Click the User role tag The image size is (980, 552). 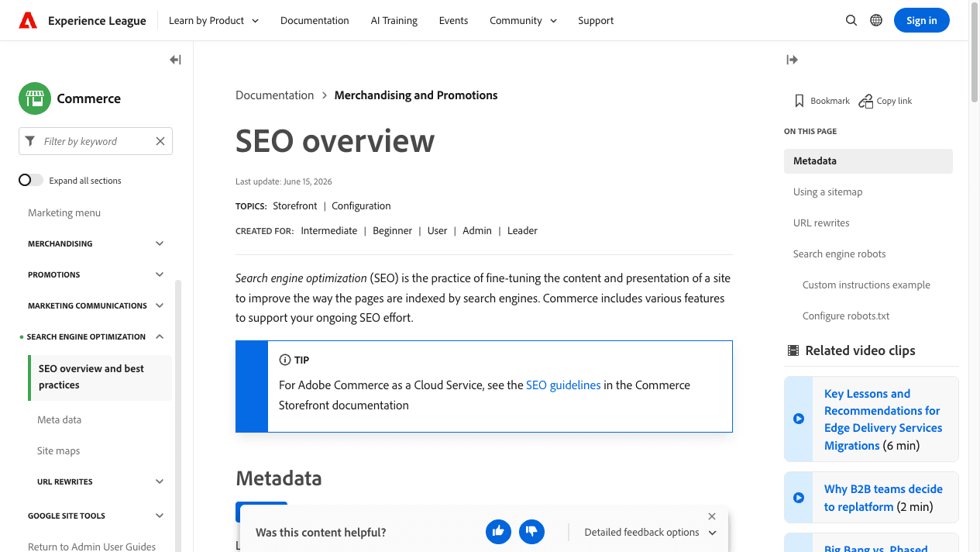[x=438, y=230]
